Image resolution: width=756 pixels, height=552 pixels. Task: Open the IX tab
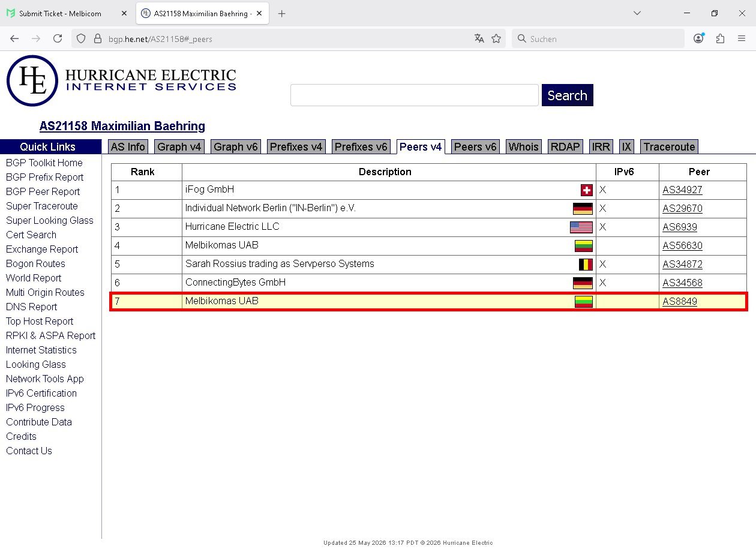click(626, 147)
